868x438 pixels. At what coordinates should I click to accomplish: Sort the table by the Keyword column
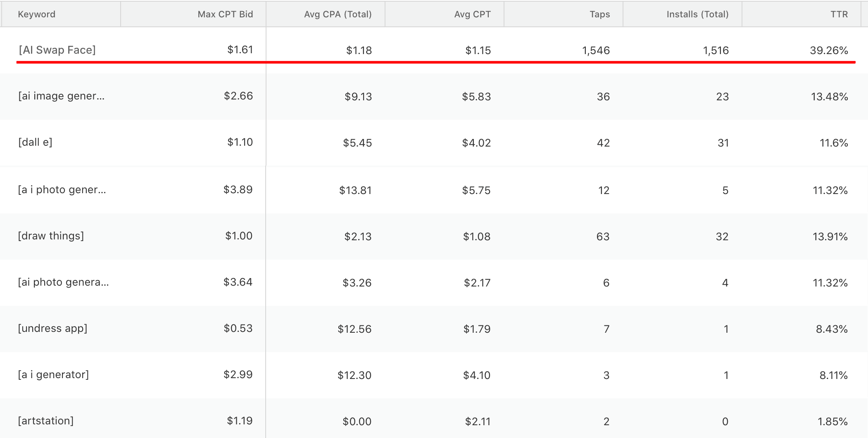(37, 14)
